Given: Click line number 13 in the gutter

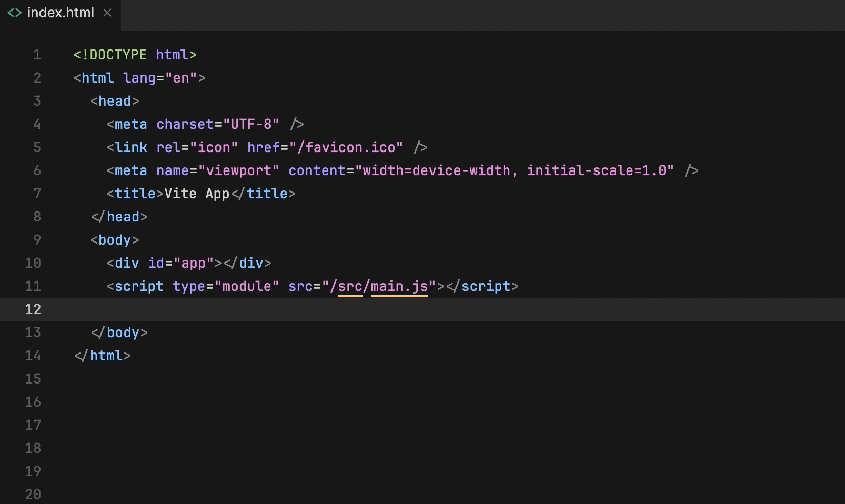Looking at the screenshot, I should [33, 332].
